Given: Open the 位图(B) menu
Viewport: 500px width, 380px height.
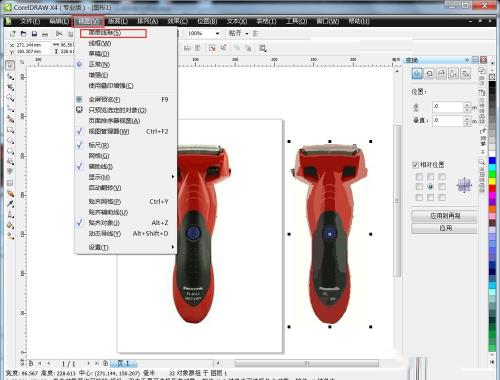Looking at the screenshot, I should click(207, 21).
